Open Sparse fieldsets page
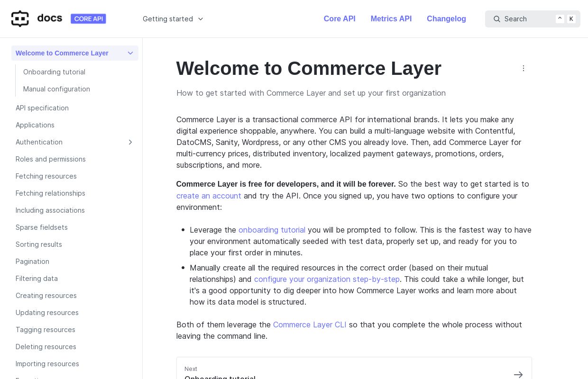 42,227
